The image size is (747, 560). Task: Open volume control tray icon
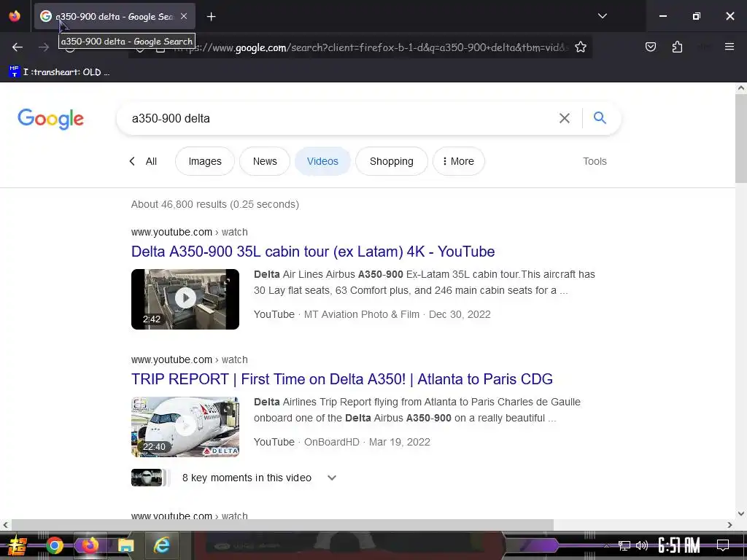point(642,545)
